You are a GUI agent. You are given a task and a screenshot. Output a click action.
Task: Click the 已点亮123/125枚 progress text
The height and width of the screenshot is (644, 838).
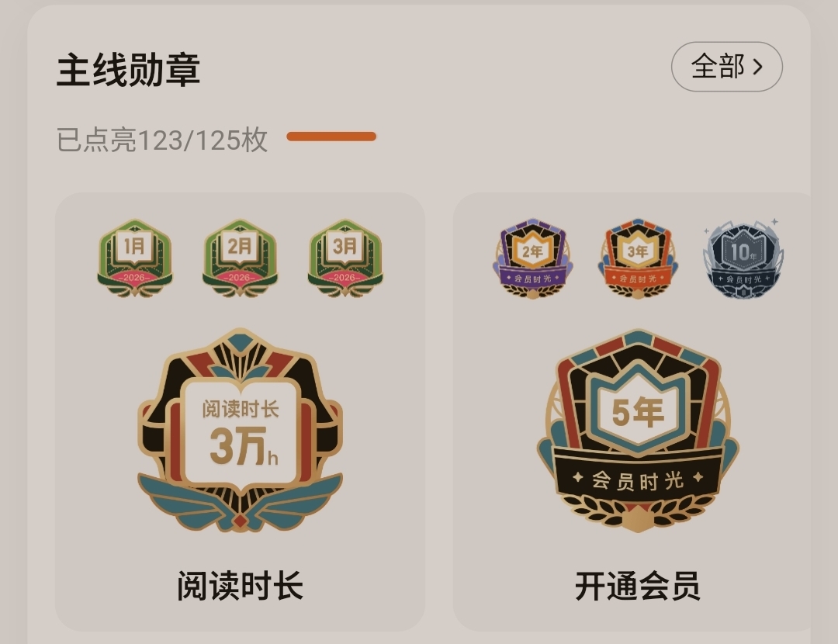[x=162, y=140]
